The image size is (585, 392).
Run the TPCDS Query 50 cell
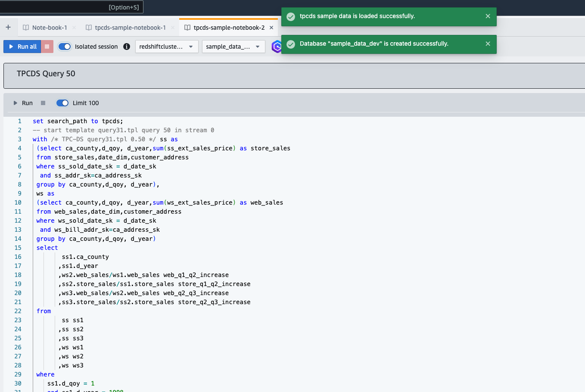(x=23, y=103)
